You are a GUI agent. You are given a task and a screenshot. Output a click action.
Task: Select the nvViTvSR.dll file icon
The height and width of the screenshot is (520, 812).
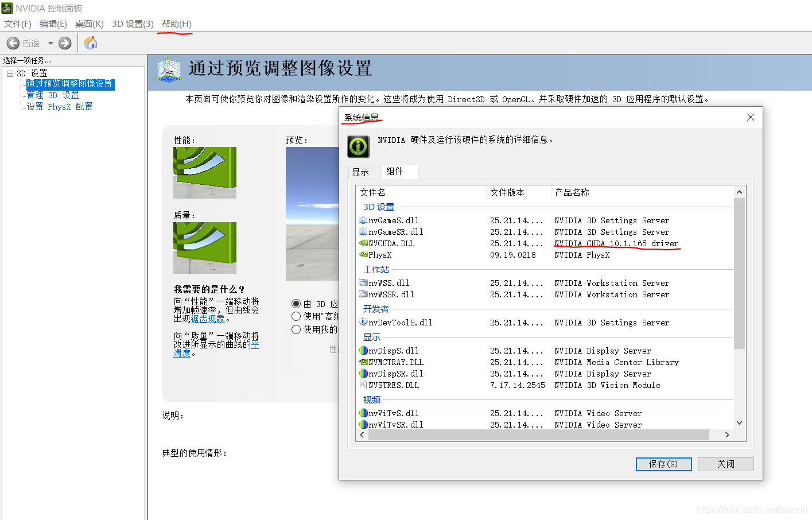[363, 424]
